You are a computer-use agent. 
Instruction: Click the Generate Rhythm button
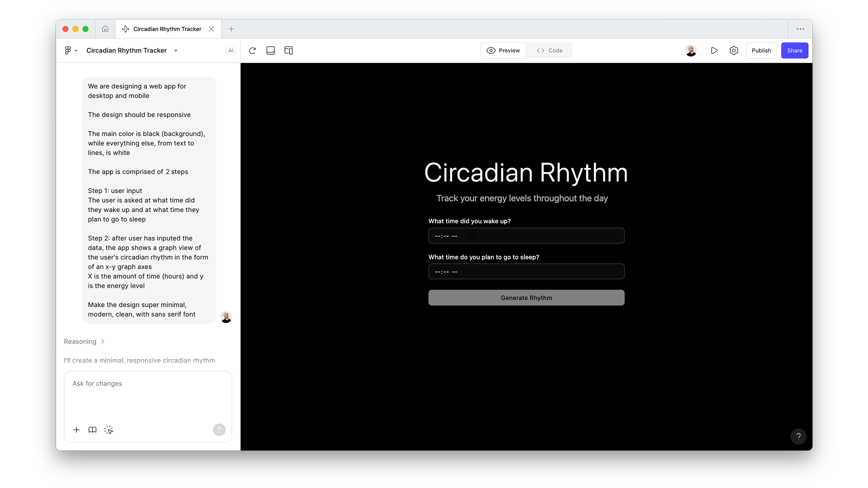(x=526, y=298)
